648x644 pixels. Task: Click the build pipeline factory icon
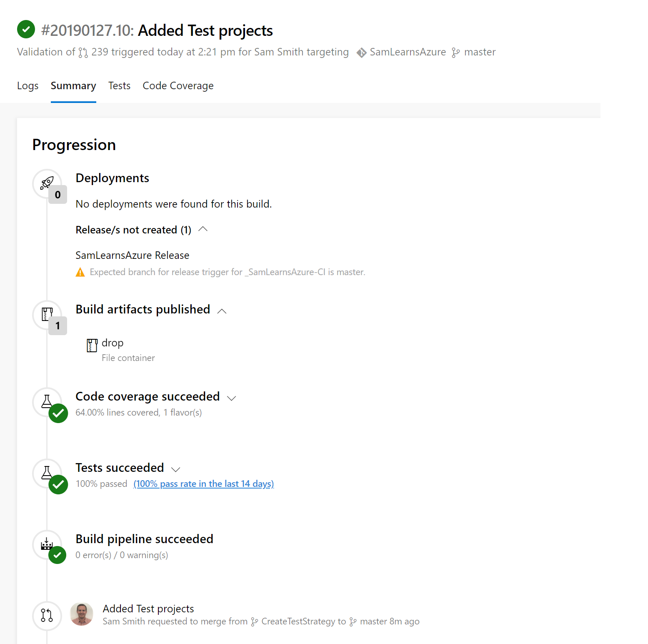click(x=47, y=544)
